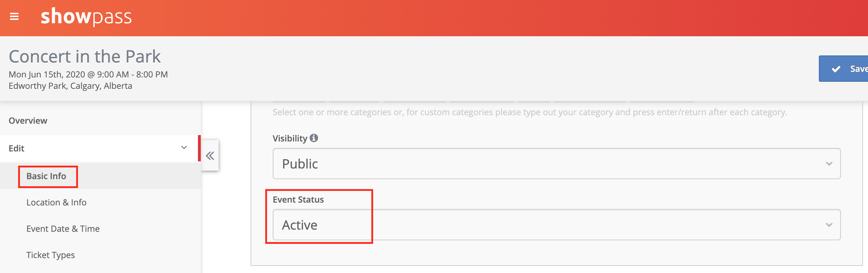Open the Event Status dropdown showing Active
This screenshot has width=868, height=273.
coord(556,225)
